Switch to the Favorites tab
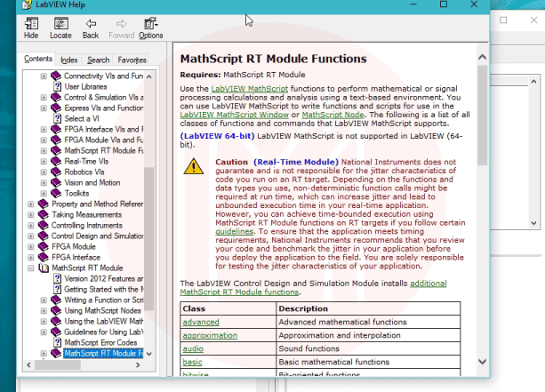The image size is (545, 392). click(132, 60)
